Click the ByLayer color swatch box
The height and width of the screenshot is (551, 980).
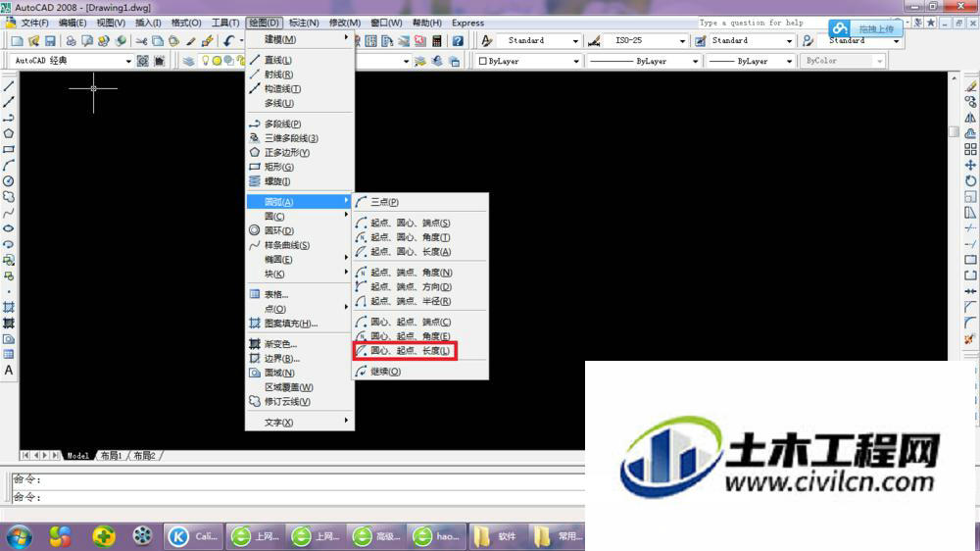pyautogui.click(x=482, y=62)
